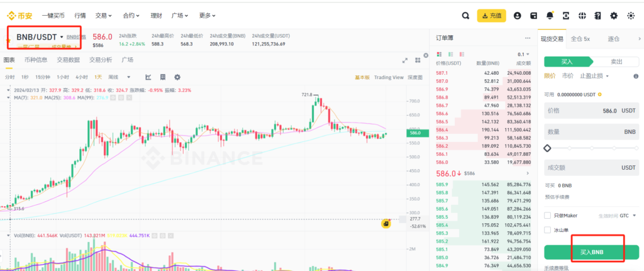Select the 15分钟 interval
Screen dimensions: 644x271
tap(43, 77)
